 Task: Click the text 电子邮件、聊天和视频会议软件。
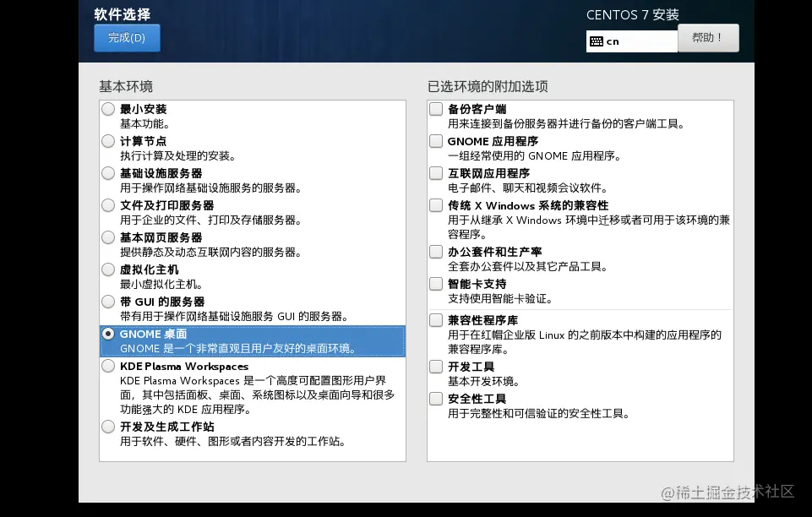(x=528, y=188)
